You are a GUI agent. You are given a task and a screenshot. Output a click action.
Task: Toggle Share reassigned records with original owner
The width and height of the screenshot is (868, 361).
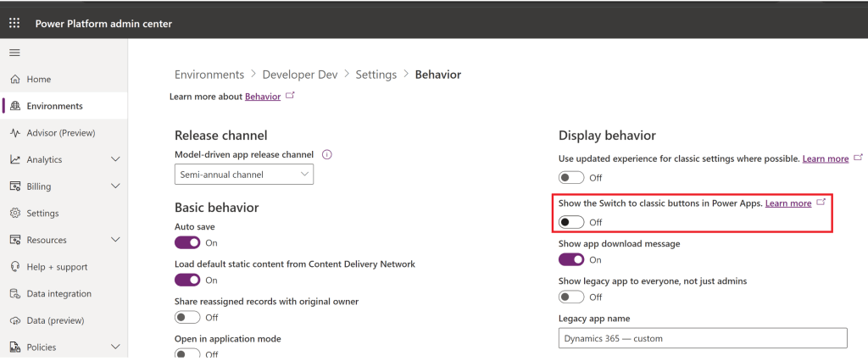(187, 317)
